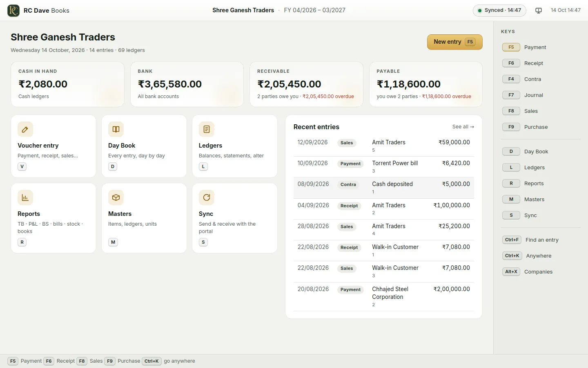This screenshot has height=368, width=588.
Task: Open the Torrent Power bill payment entry
Action: [384, 167]
